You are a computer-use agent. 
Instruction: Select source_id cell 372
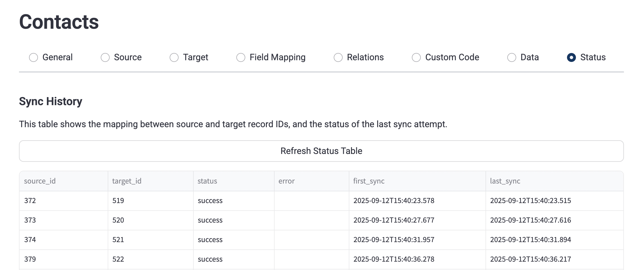(x=64, y=201)
